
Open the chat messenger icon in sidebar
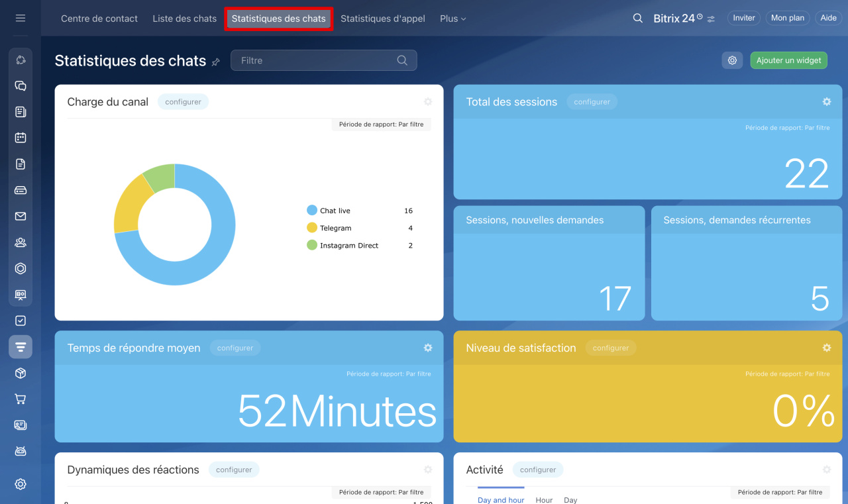21,86
